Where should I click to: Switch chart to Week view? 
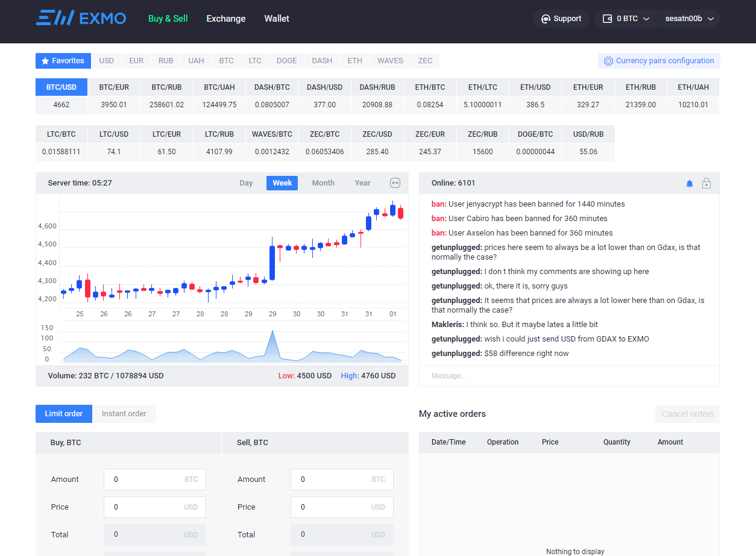(282, 183)
